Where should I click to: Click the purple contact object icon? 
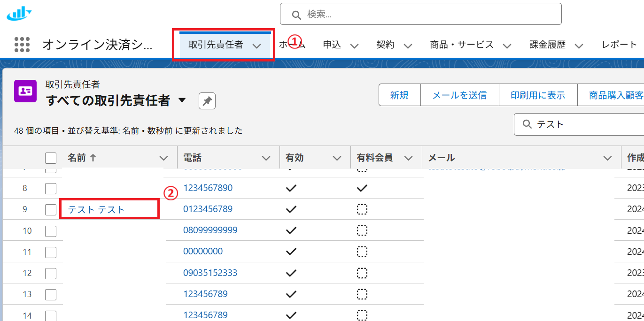[25, 91]
